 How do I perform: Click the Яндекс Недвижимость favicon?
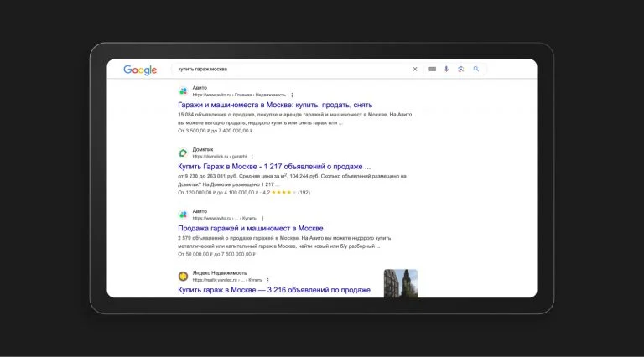click(183, 277)
